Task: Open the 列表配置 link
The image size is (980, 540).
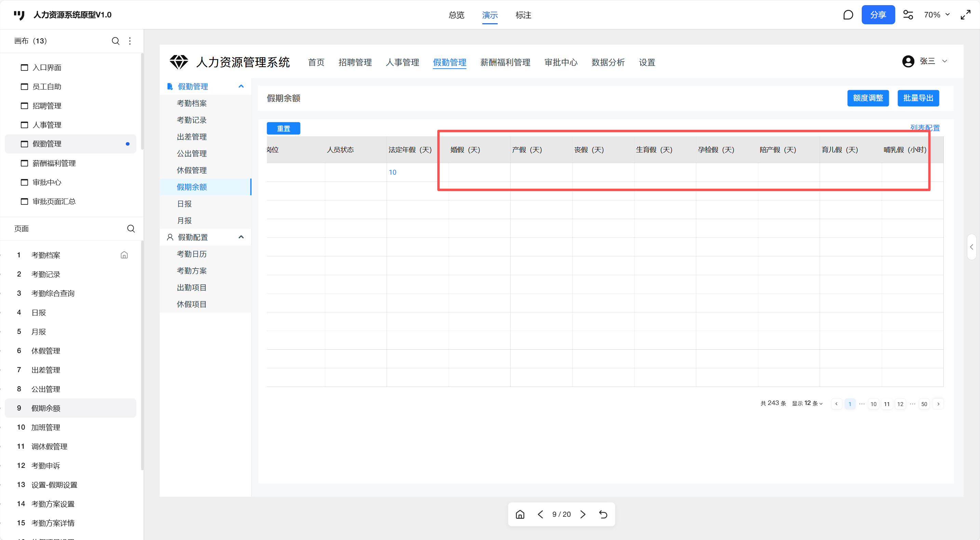Action: click(925, 128)
